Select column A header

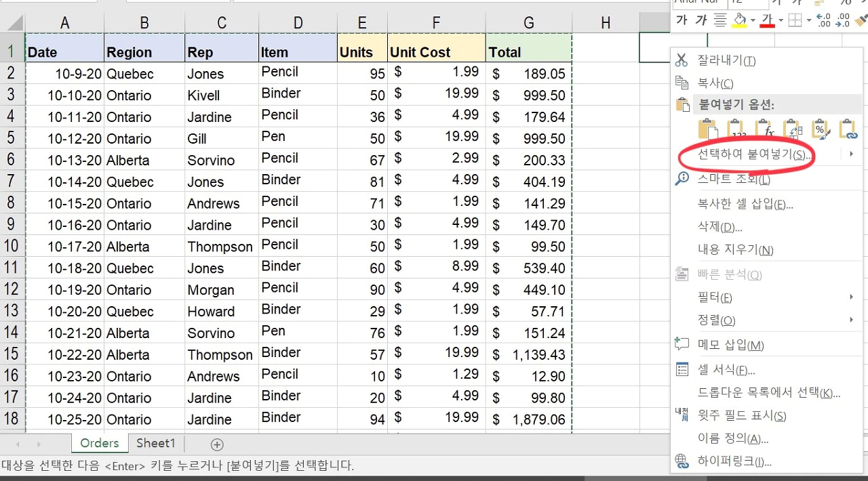click(x=65, y=23)
